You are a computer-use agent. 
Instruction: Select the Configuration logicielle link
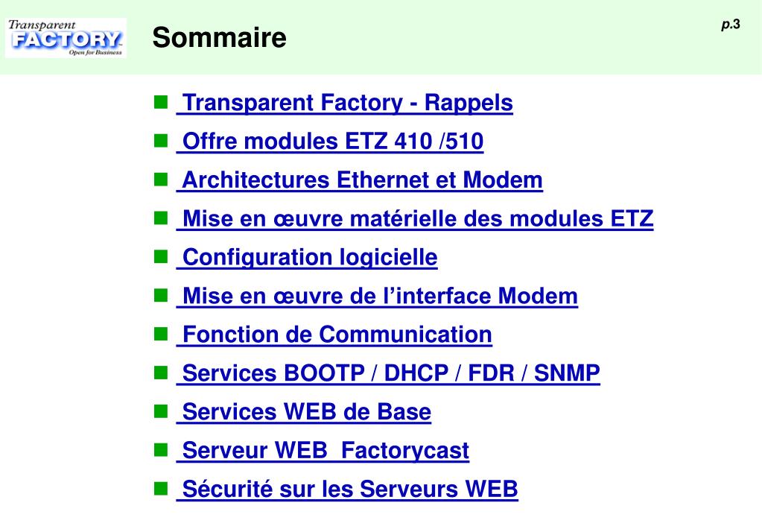[x=307, y=257]
